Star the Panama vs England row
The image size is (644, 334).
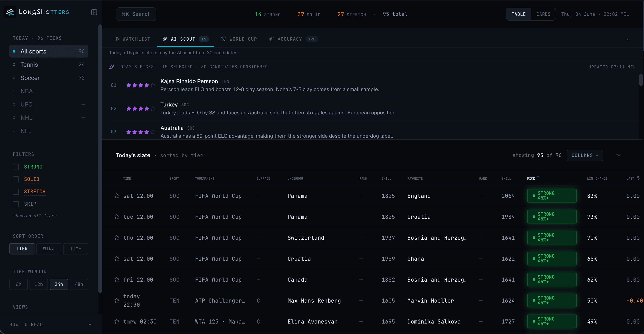click(x=117, y=196)
